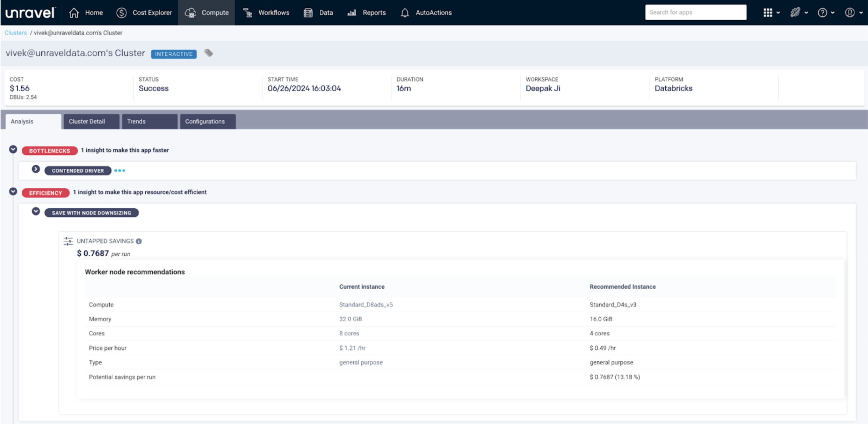868x424 pixels.
Task: Click the Clusters breadcrumb link
Action: tap(16, 33)
